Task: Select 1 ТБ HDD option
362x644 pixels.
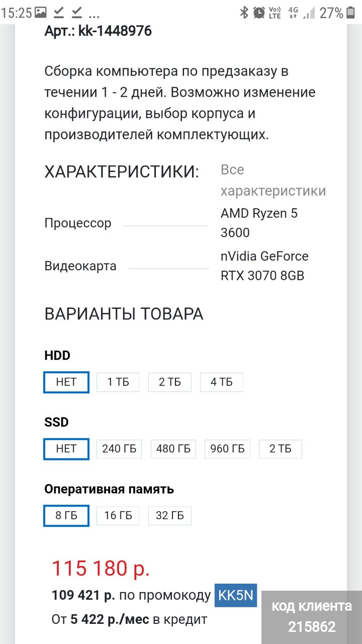Action: [x=118, y=382]
